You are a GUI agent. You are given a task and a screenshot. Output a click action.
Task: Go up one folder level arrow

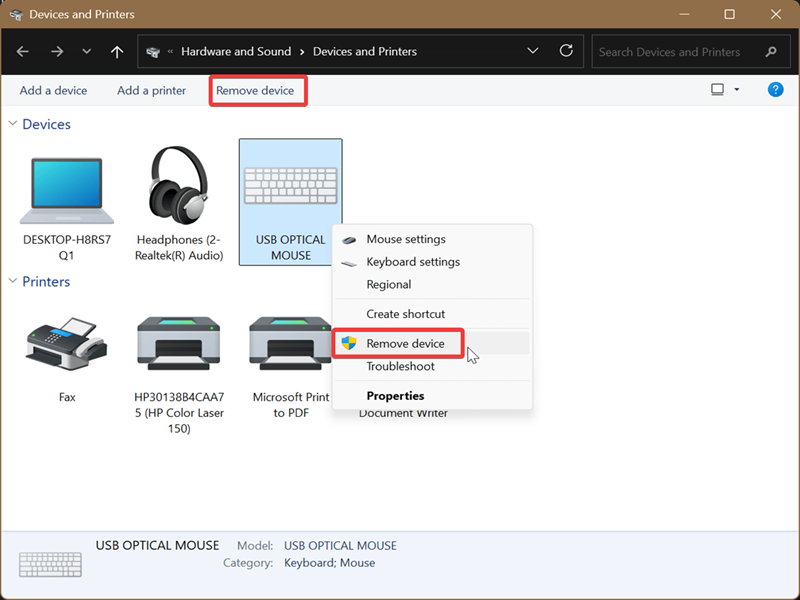pos(117,52)
